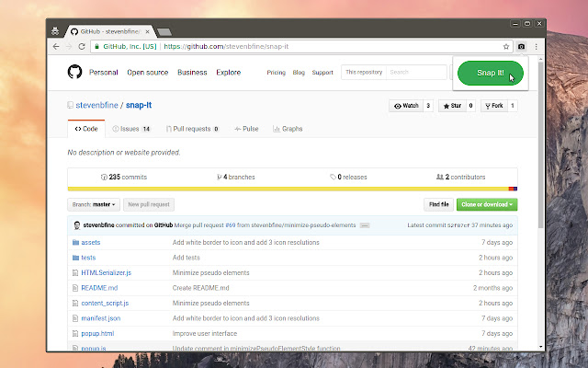Click the tests folder icon
The image size is (588, 368).
[x=75, y=258]
